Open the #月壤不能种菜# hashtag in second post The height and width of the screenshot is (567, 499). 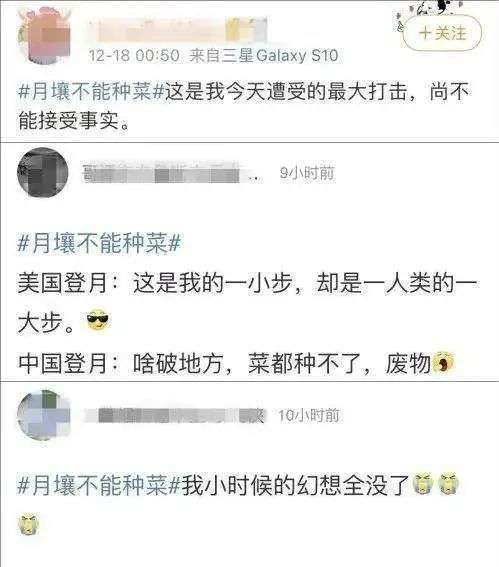(x=99, y=243)
